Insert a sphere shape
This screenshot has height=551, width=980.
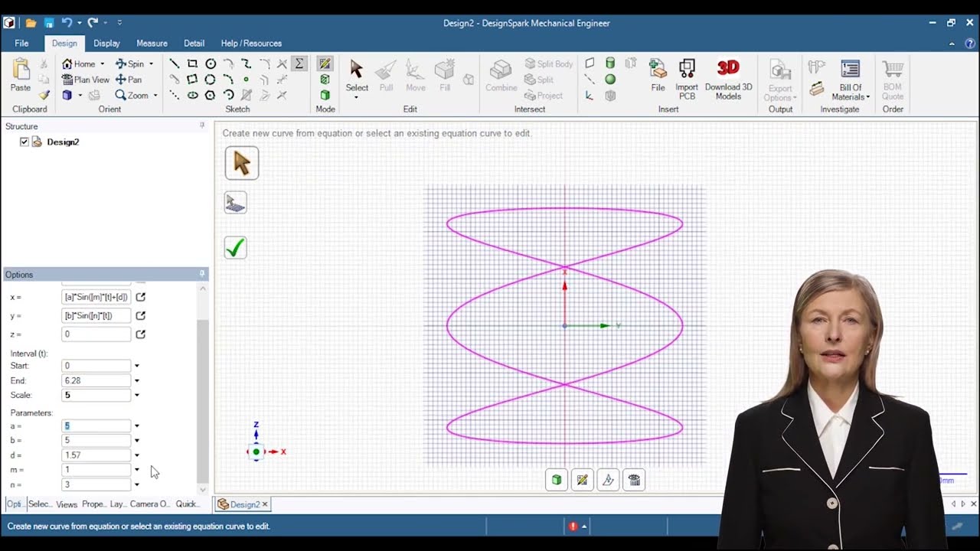click(610, 80)
